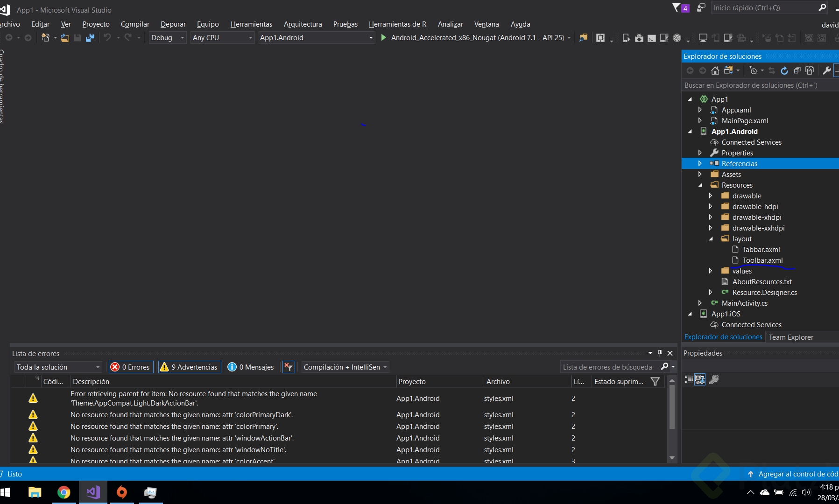Click the green Start debugging play arrow
The image size is (839, 504).
383,37
